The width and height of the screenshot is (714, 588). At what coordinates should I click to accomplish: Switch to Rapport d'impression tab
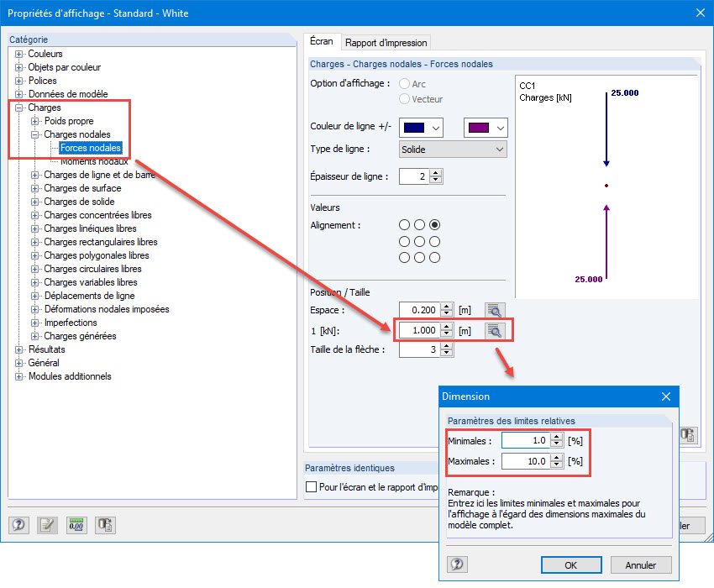pyautogui.click(x=386, y=43)
